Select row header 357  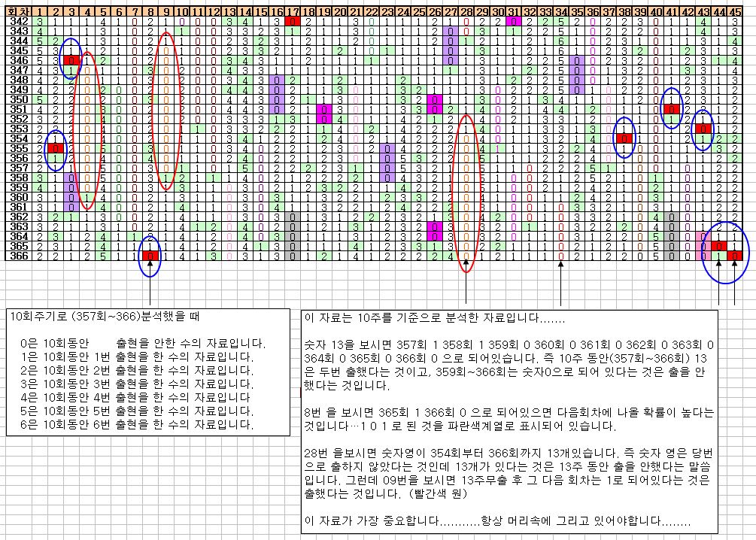click(16, 168)
